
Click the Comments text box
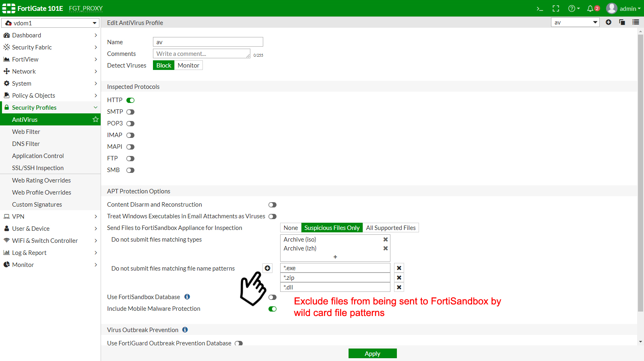[202, 53]
